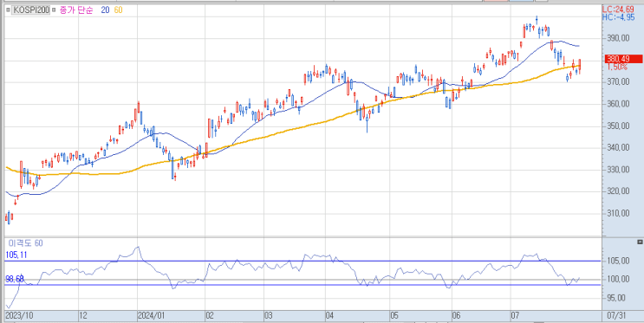Click the 390.00 price axis label
644x323 pixels.
(x=619, y=38)
